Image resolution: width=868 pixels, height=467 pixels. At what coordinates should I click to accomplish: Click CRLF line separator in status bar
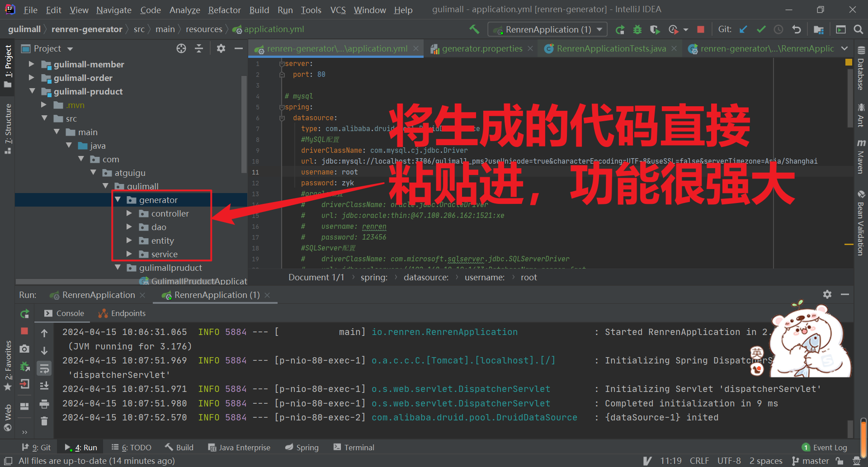pos(699,461)
